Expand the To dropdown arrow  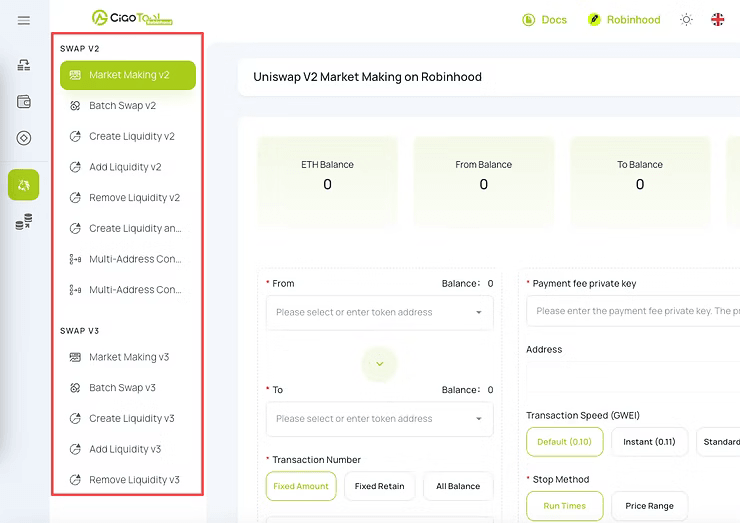click(x=479, y=419)
